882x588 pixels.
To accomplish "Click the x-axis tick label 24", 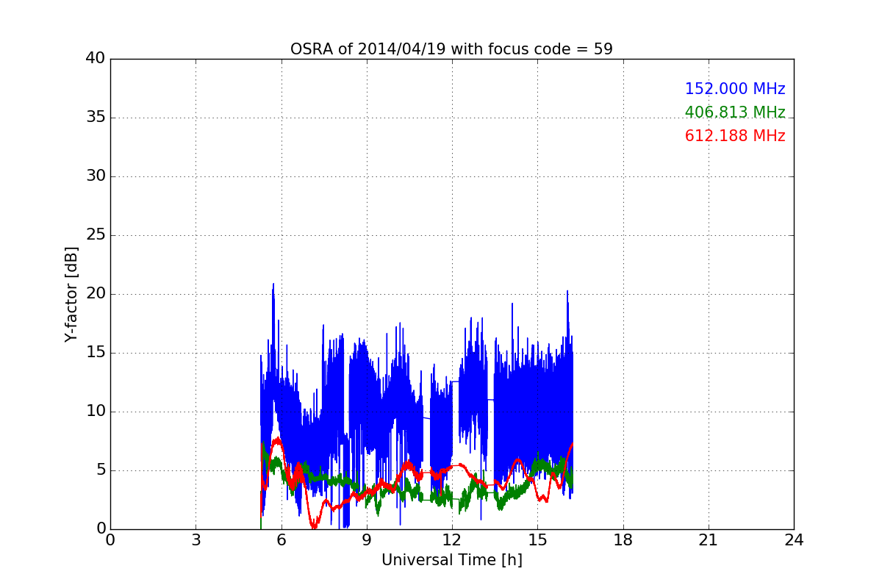I will tap(794, 540).
